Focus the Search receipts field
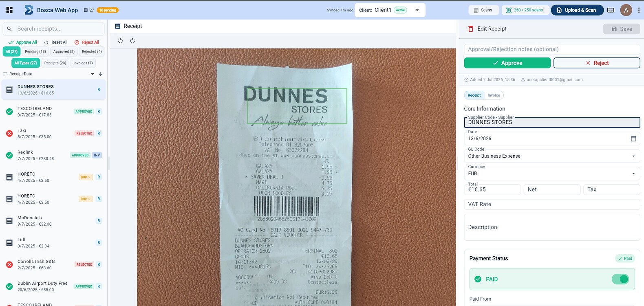 [x=54, y=29]
